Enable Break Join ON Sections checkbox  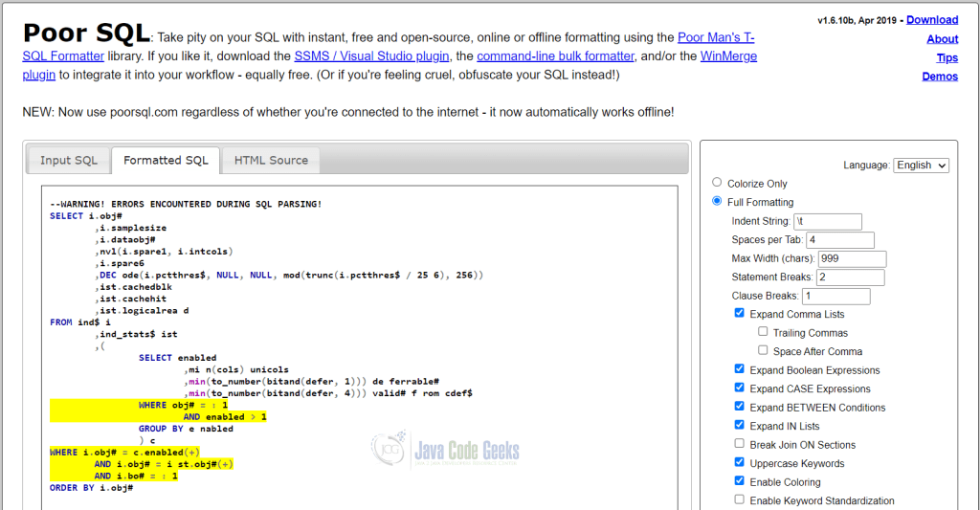740,444
